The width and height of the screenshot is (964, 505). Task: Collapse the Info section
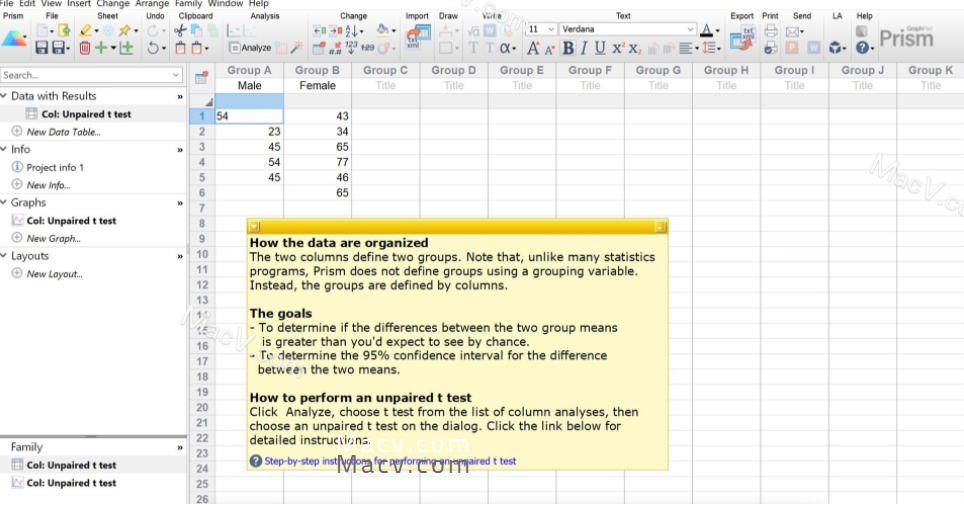[4, 149]
